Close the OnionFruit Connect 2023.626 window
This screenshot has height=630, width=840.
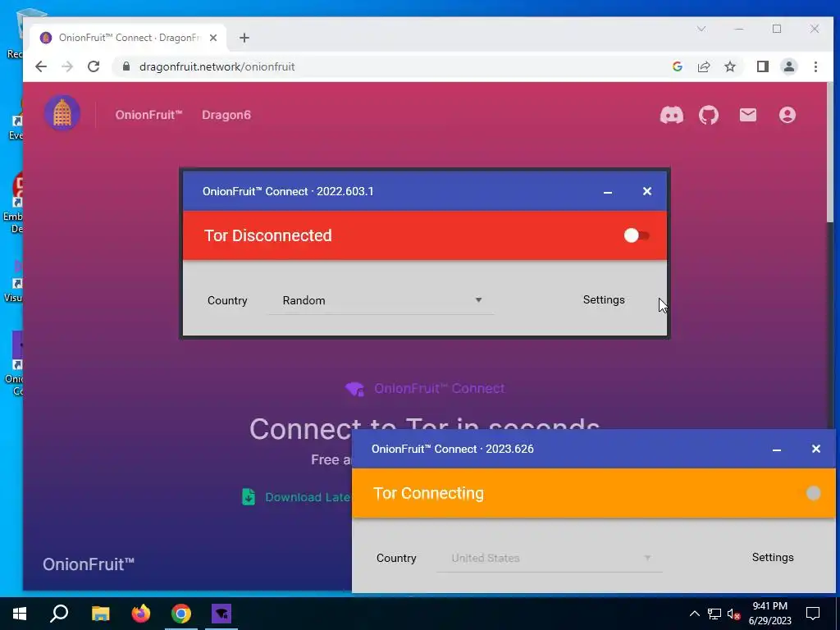(815, 449)
